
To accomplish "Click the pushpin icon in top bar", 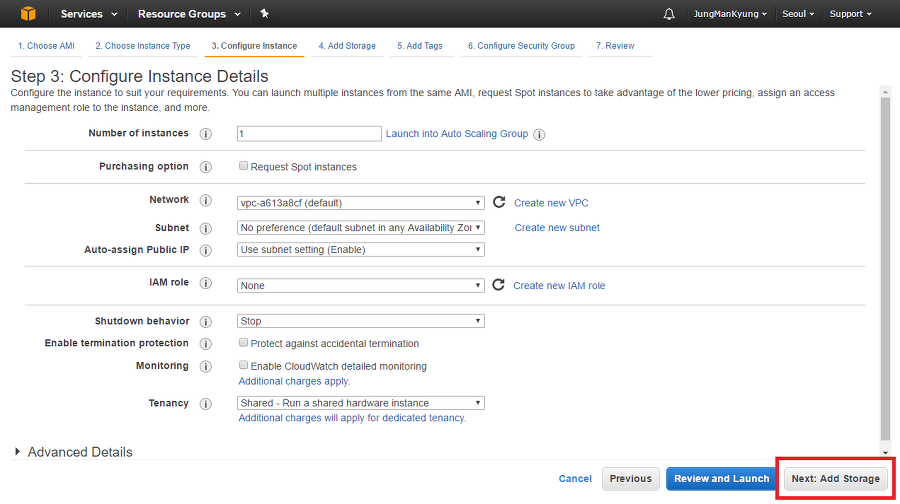I will pyautogui.click(x=264, y=14).
